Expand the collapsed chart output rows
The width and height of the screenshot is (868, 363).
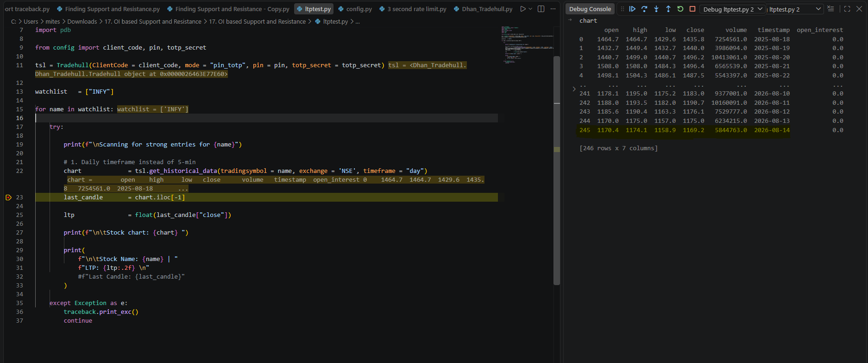[x=574, y=89]
